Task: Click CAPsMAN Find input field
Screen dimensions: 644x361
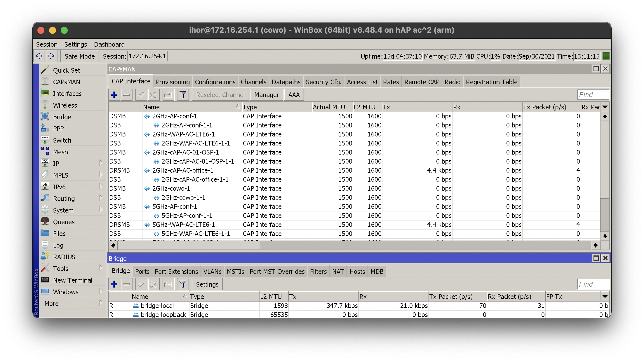Action: (593, 95)
